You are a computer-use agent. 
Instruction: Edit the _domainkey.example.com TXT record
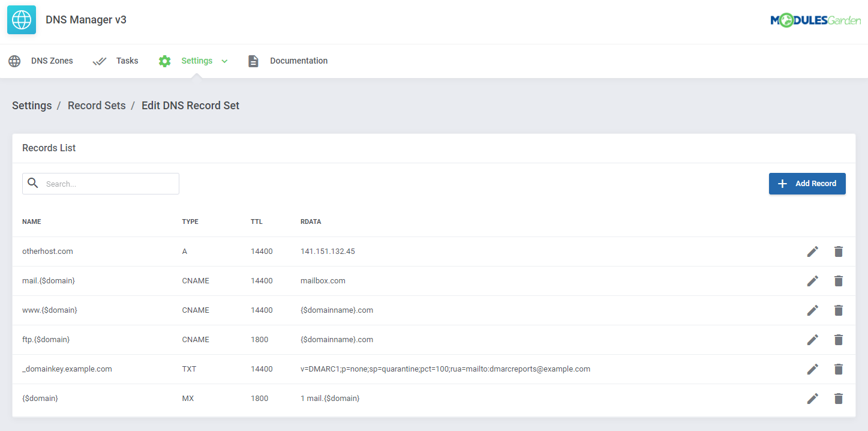pyautogui.click(x=812, y=369)
